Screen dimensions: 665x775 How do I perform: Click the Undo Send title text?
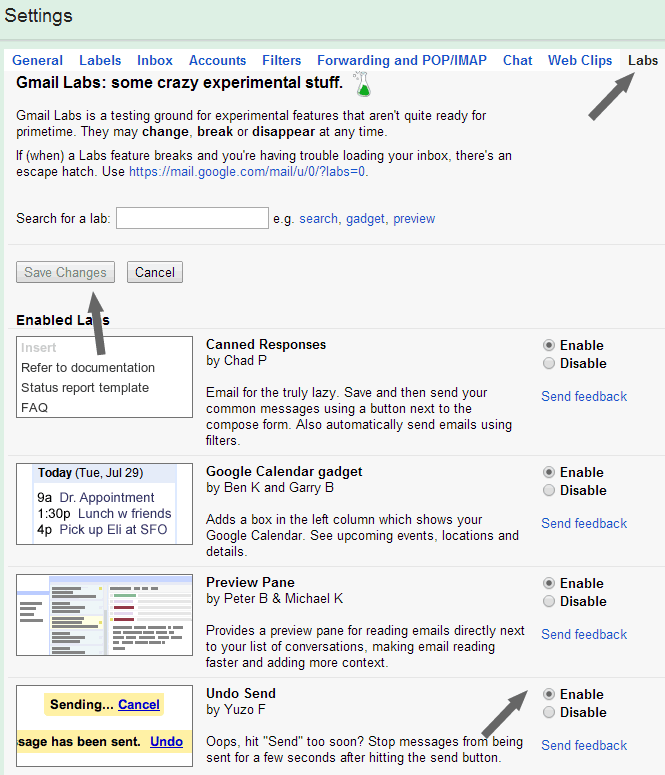coord(241,693)
